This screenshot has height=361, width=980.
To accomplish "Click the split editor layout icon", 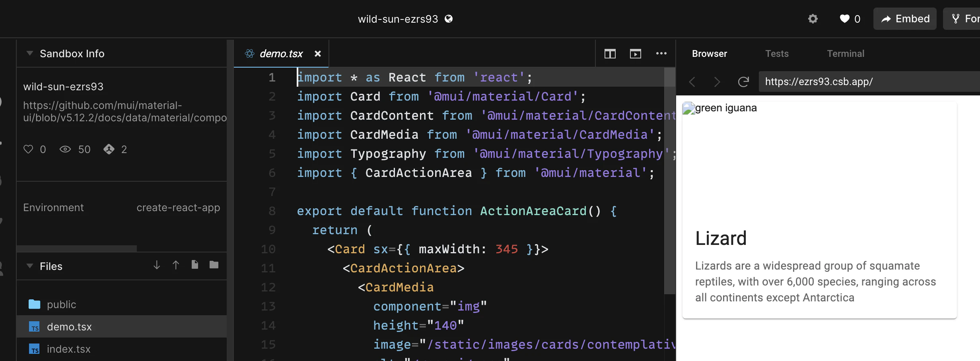I will (610, 53).
